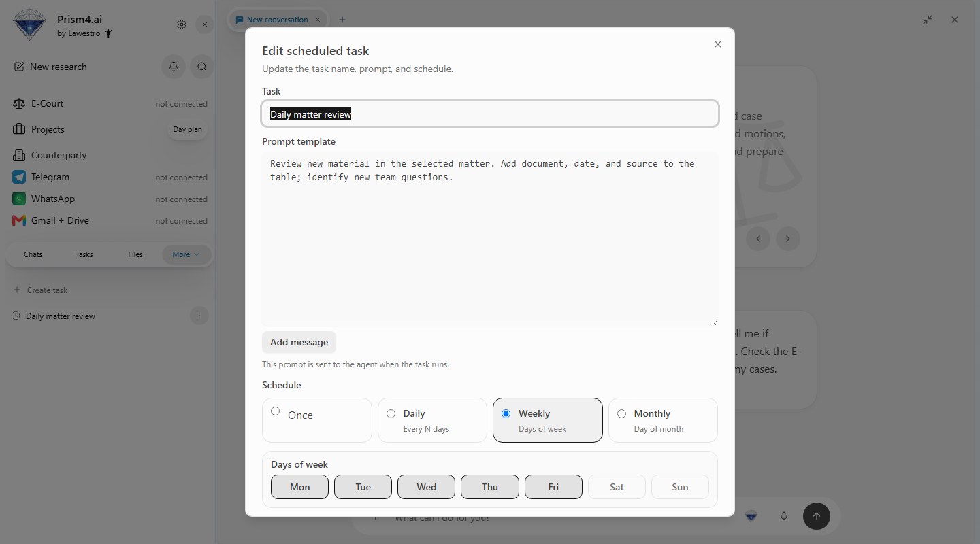This screenshot has height=544, width=980.
Task: Click the Day plan badge
Action: coord(187,129)
